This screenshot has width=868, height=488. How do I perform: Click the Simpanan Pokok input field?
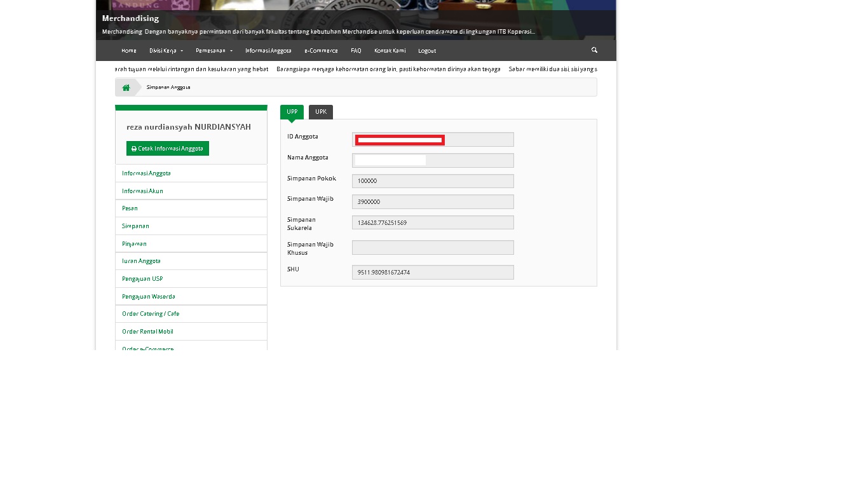coord(433,181)
